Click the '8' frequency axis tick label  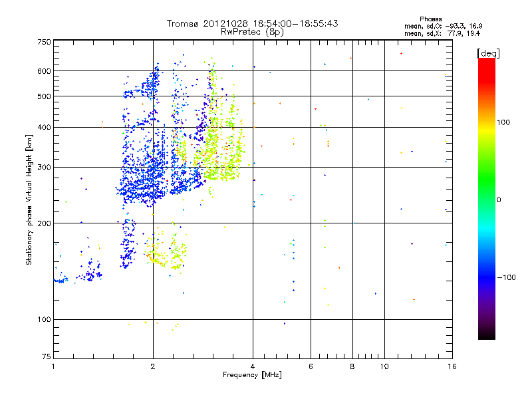[352, 366]
